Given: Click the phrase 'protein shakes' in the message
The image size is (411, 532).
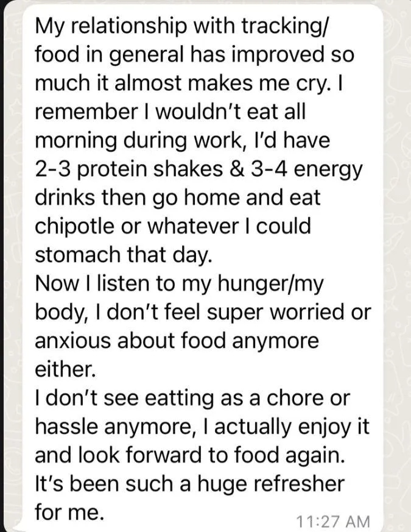Looking at the screenshot, I should point(151,169).
